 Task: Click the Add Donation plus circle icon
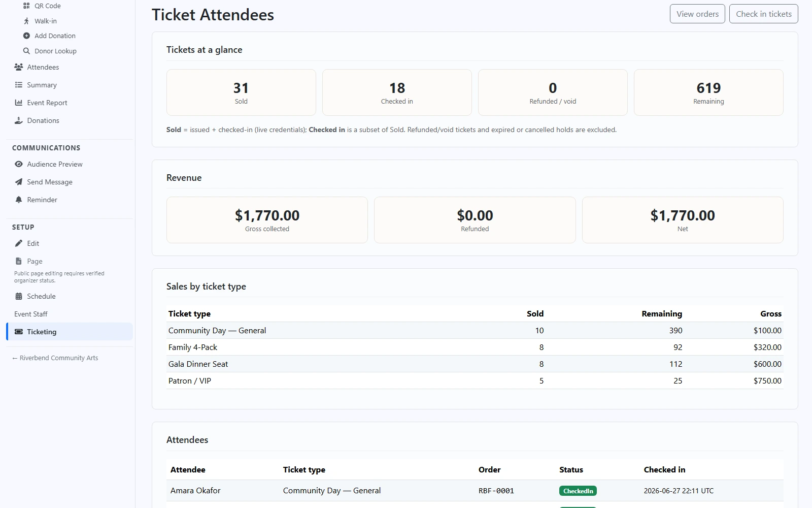click(26, 36)
